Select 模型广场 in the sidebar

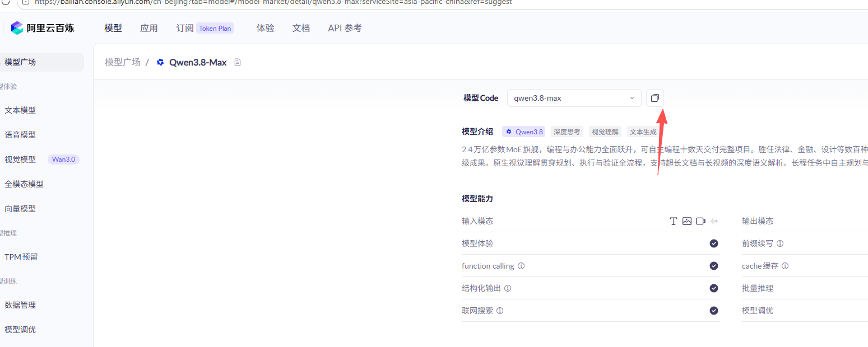click(x=42, y=62)
